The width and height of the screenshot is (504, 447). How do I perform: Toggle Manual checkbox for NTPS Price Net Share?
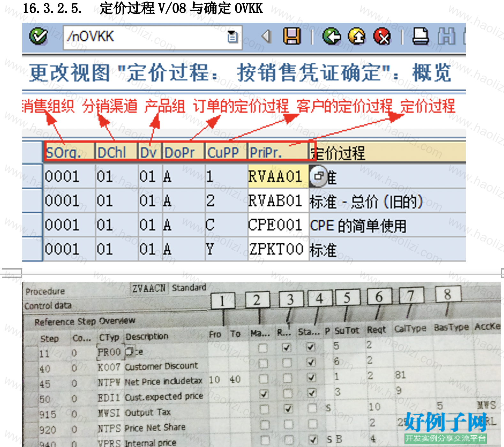pyautogui.click(x=264, y=425)
